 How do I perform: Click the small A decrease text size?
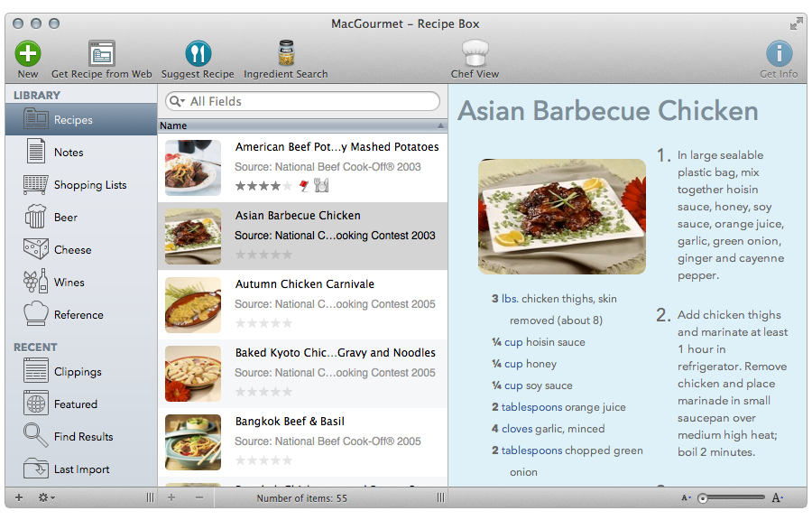[x=686, y=497]
